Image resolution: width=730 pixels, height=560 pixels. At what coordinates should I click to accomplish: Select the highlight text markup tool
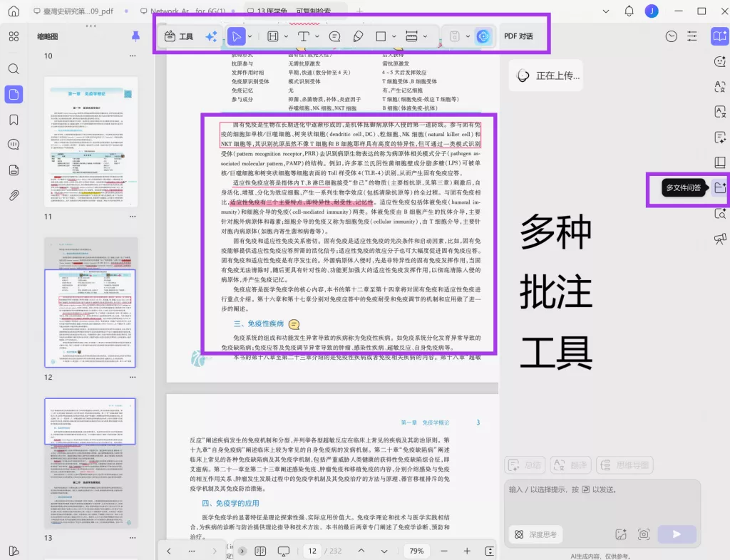[273, 36]
